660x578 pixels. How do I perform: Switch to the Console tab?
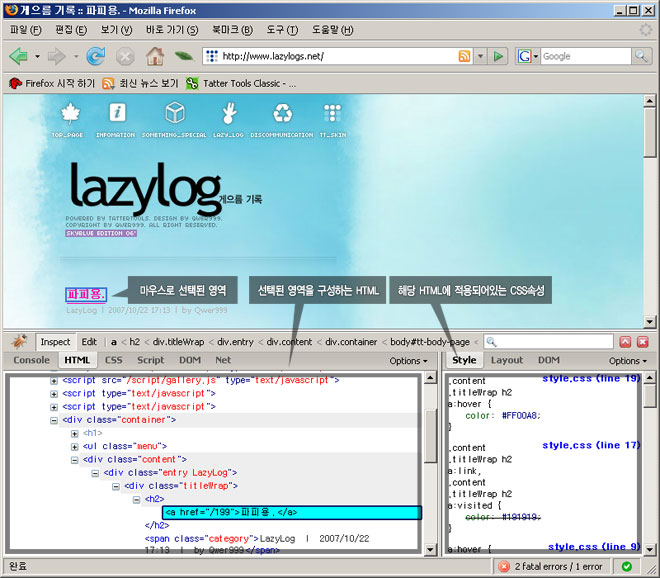click(32, 360)
